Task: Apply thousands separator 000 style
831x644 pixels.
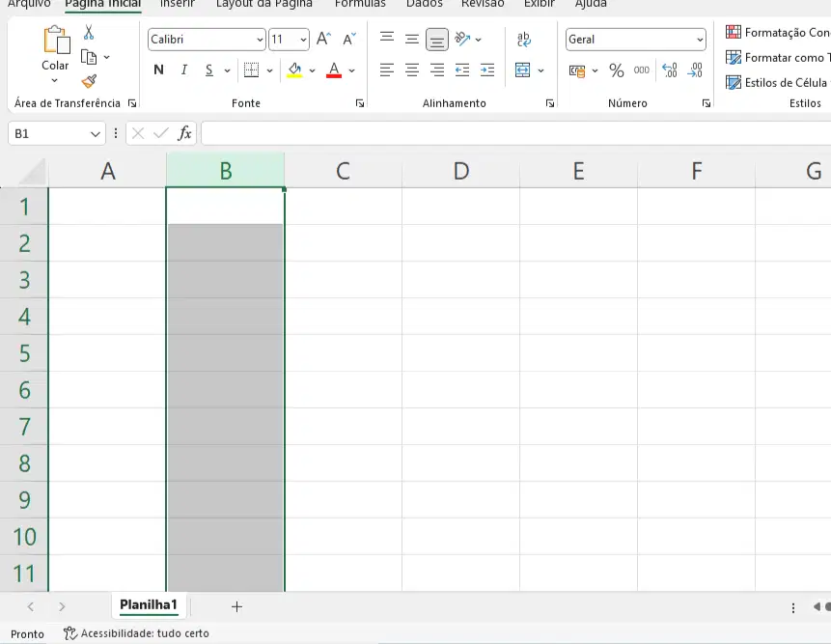Action: tap(641, 70)
